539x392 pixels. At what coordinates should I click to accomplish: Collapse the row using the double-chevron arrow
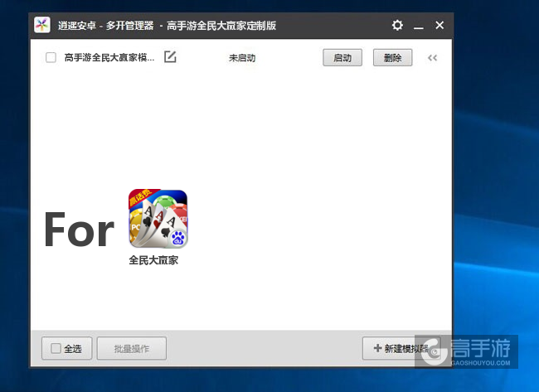(x=432, y=58)
